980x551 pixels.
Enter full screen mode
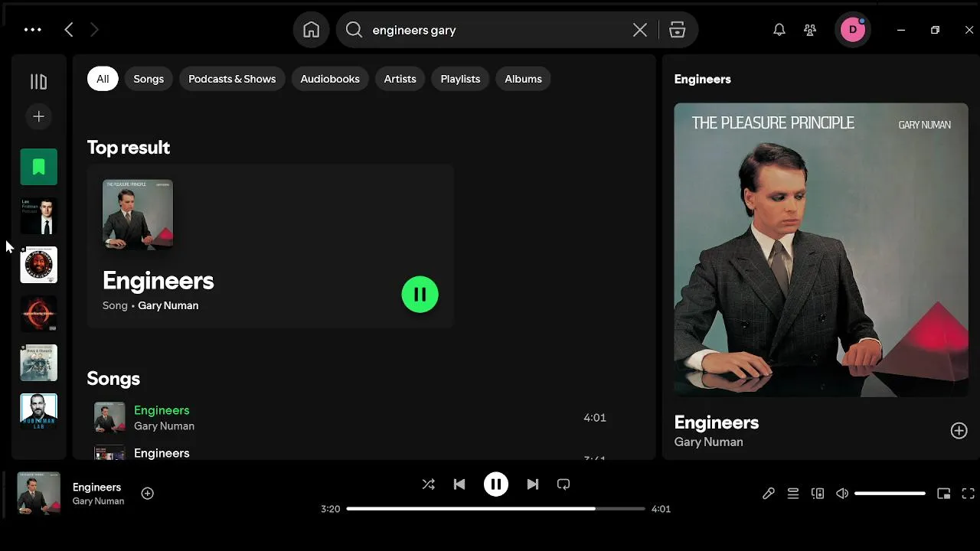(x=969, y=494)
